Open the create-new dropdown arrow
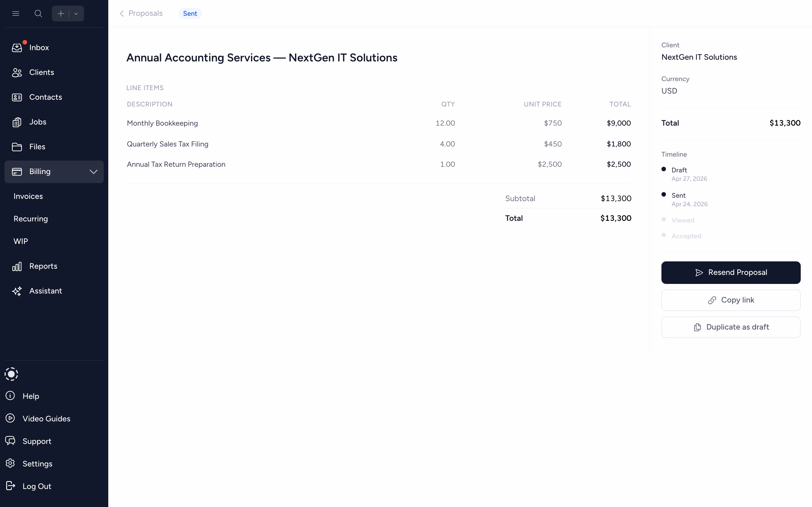The image size is (812, 507). pyautogui.click(x=76, y=14)
